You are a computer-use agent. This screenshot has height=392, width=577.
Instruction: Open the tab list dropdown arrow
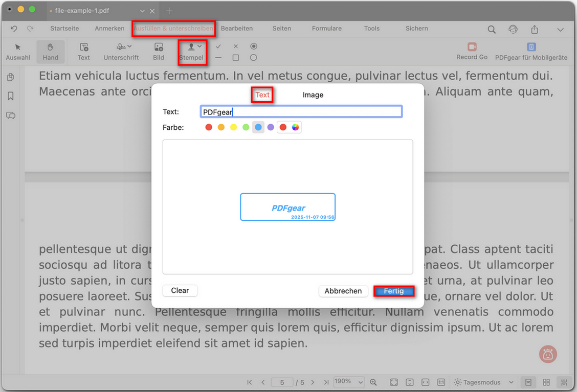tap(142, 11)
